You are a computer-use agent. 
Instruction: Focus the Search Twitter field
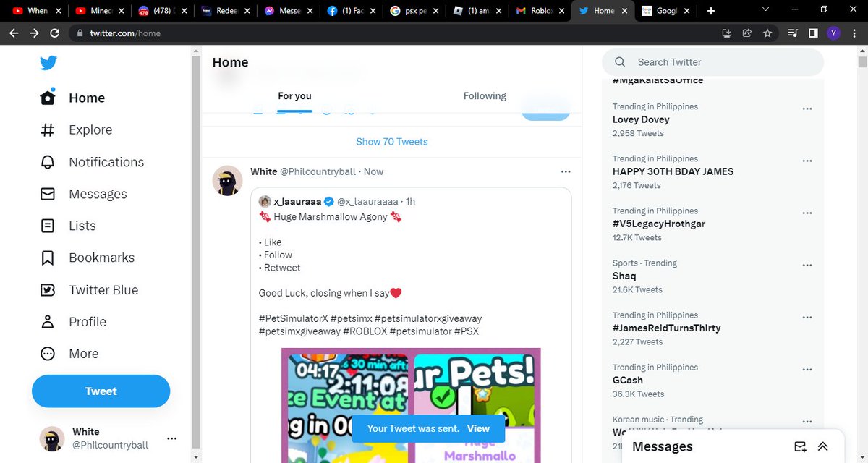coord(712,62)
